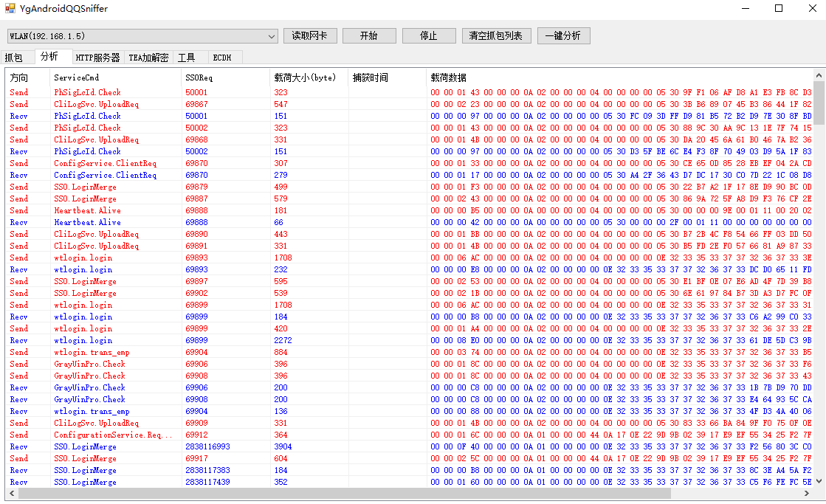This screenshot has width=826, height=504.
Task: Sort by the ServiceCmd column header
Action: (115, 77)
